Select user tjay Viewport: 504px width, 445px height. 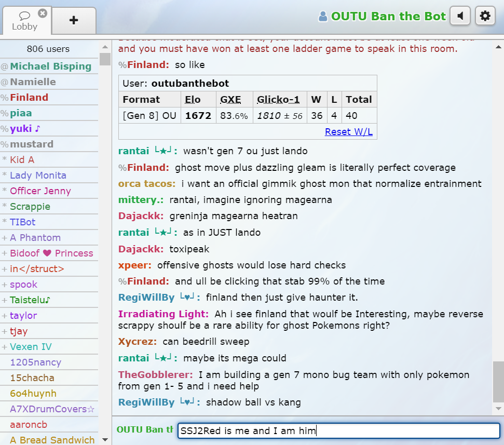pos(49,331)
